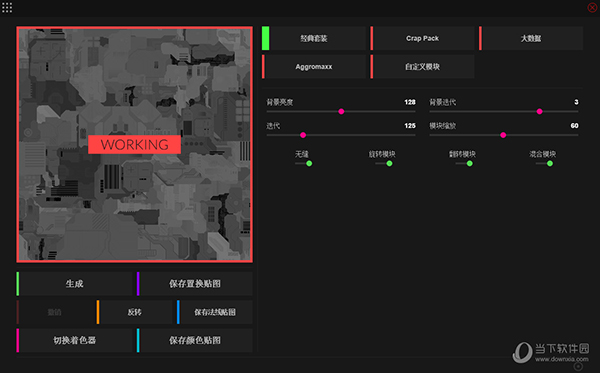Close the app with the red X icon
The image size is (600, 373).
click(592, 7)
